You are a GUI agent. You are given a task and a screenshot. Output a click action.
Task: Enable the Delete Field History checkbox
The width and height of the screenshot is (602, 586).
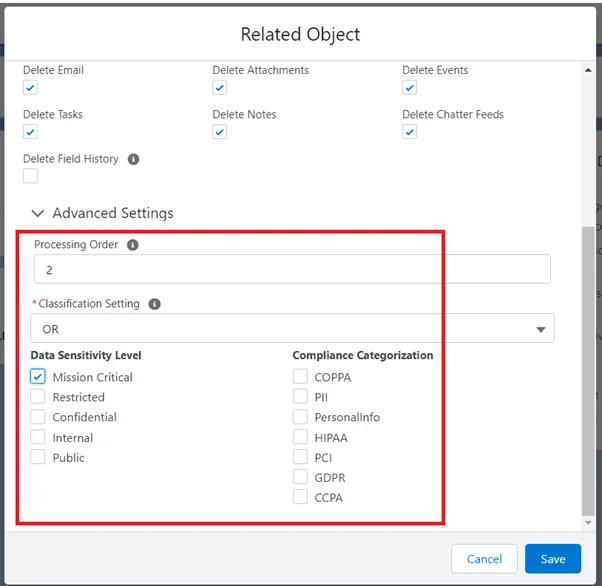point(31,176)
